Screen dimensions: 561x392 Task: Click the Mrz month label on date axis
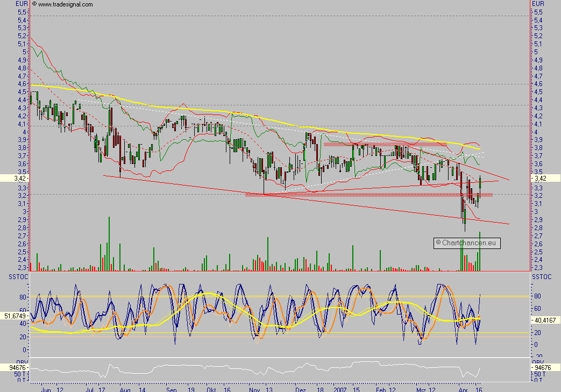pyautogui.click(x=422, y=389)
